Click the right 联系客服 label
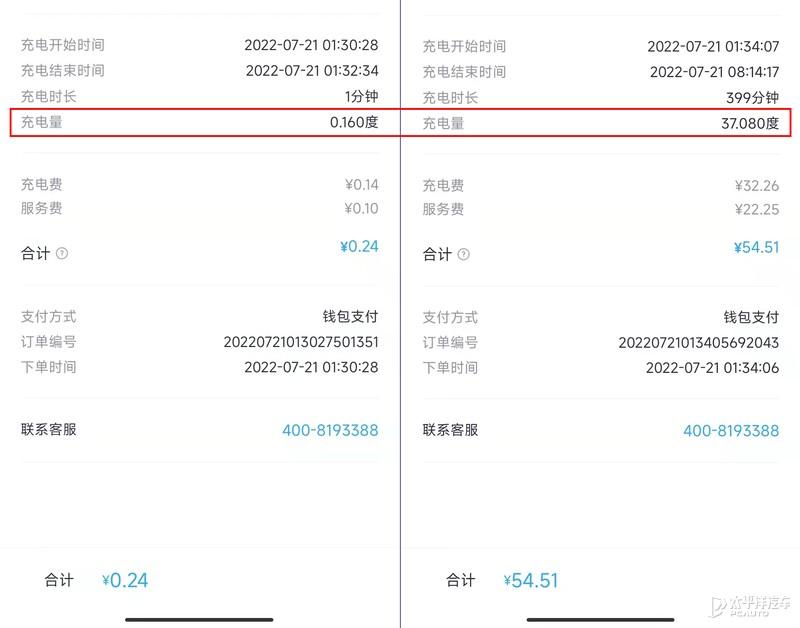This screenshot has height=628, width=800. click(x=450, y=431)
